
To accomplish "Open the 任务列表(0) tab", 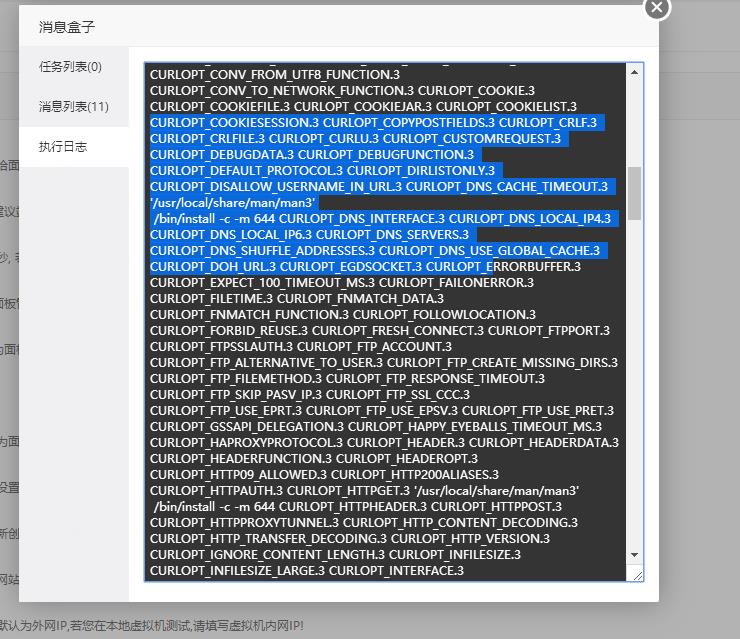I will [74, 67].
